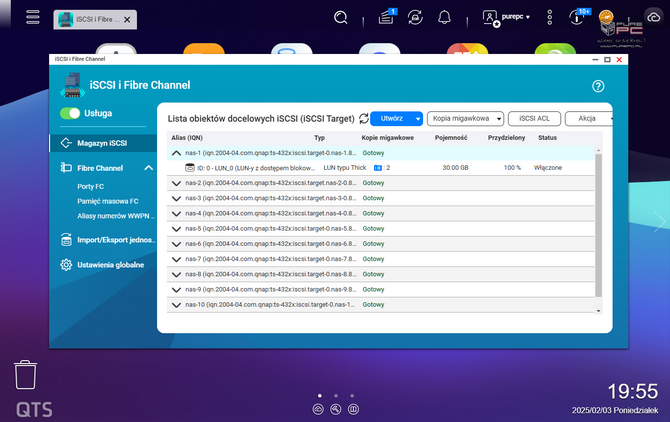Screen dimensions: 670x422
Task: Expand the nas-8 target row
Action: pos(176,275)
